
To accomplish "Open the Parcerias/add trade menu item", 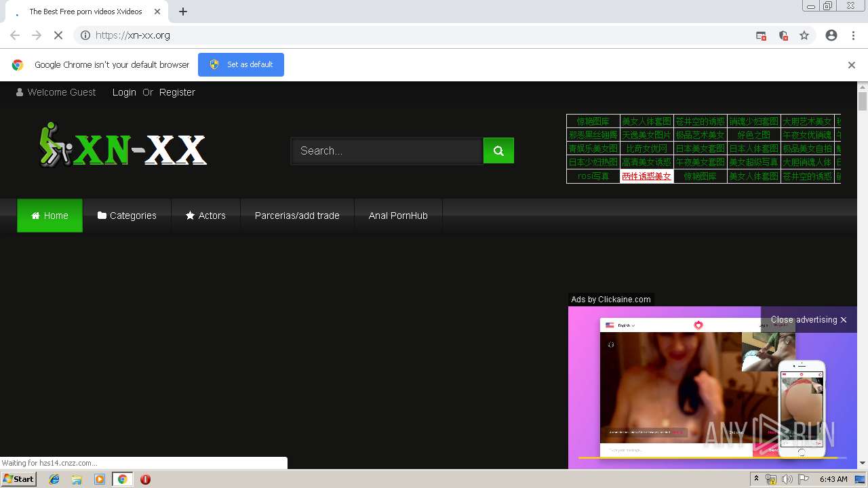I will point(297,216).
